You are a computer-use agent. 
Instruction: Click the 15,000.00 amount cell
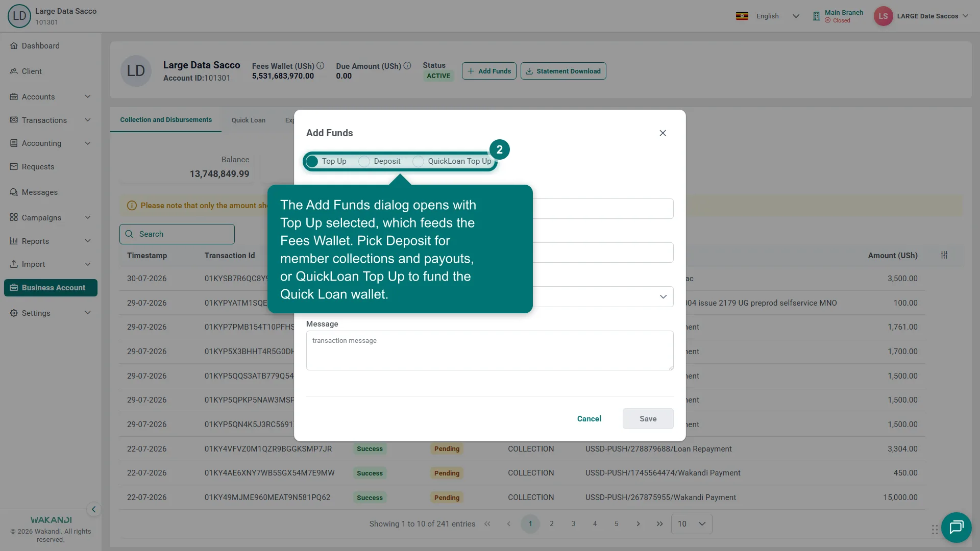900,497
